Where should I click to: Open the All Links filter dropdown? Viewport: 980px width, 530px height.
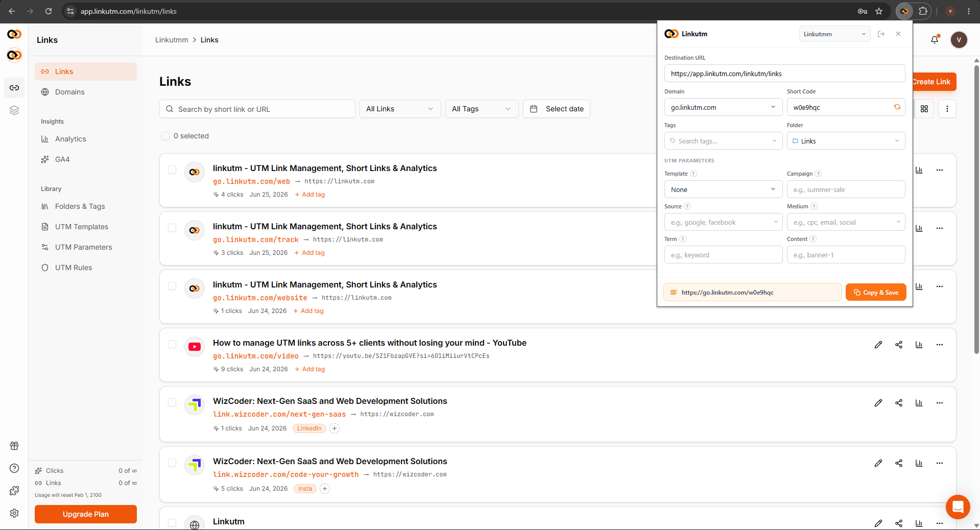tap(400, 109)
